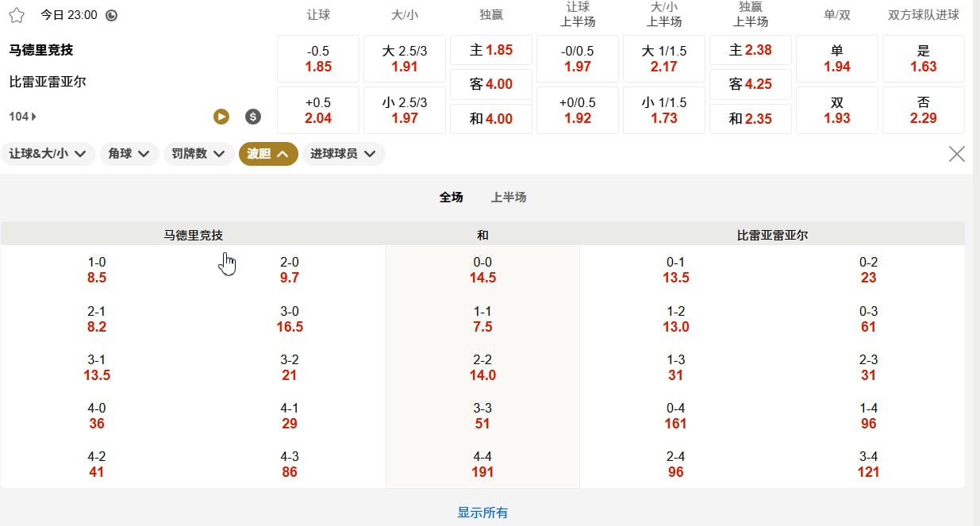Pick away score 0-4 at 161
The width and height of the screenshot is (980, 526).
676,416
